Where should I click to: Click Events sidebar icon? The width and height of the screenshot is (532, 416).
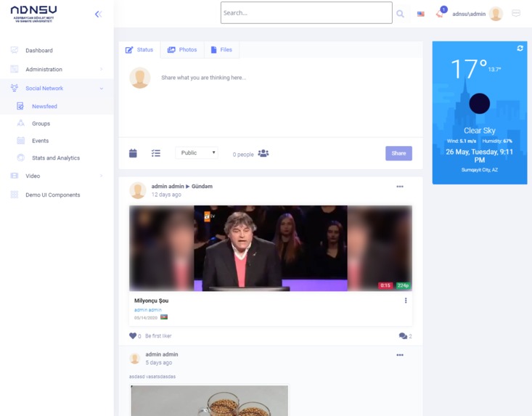coord(21,140)
